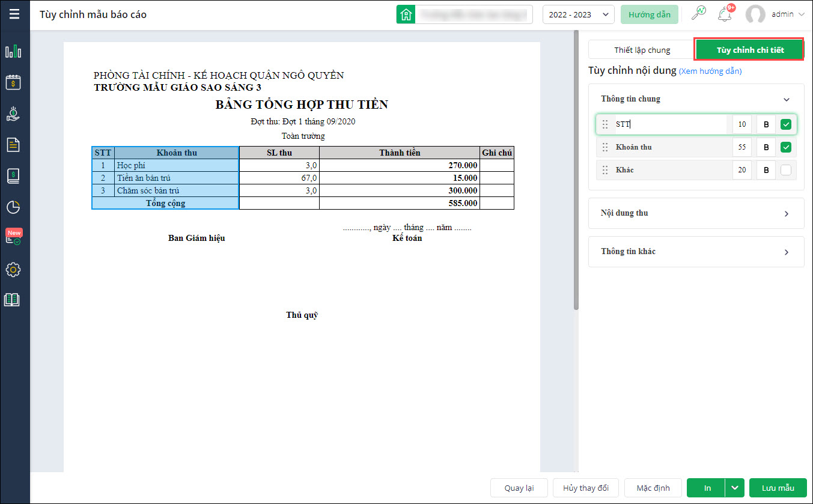The width and height of the screenshot is (813, 504).
Task: Click the admin user avatar
Action: click(x=755, y=14)
